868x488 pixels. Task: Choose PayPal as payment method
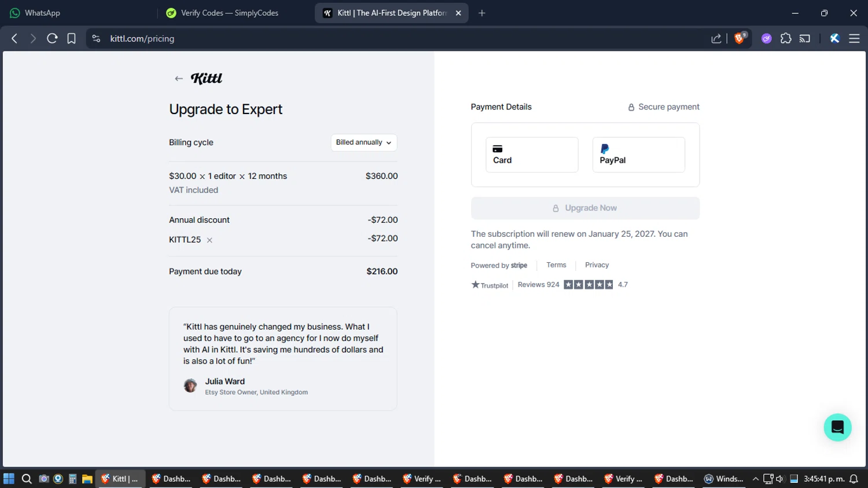638,155
